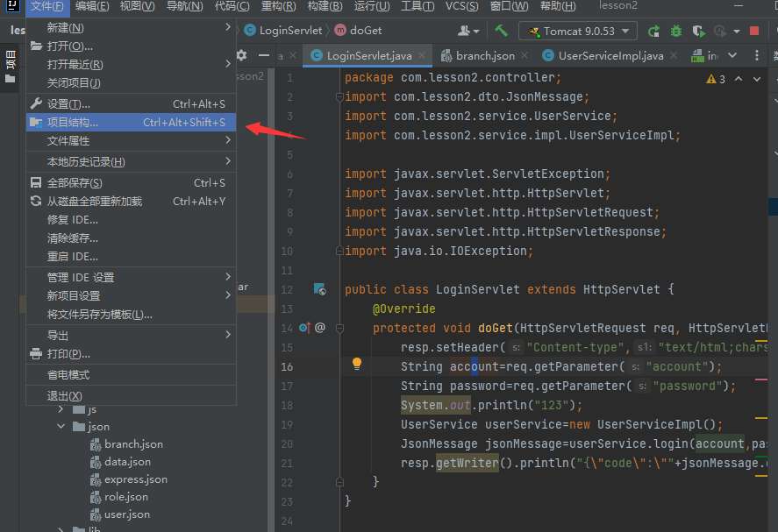Screen dimensions: 778x532
Task: Open role.json in project tree
Action: [x=126, y=497]
